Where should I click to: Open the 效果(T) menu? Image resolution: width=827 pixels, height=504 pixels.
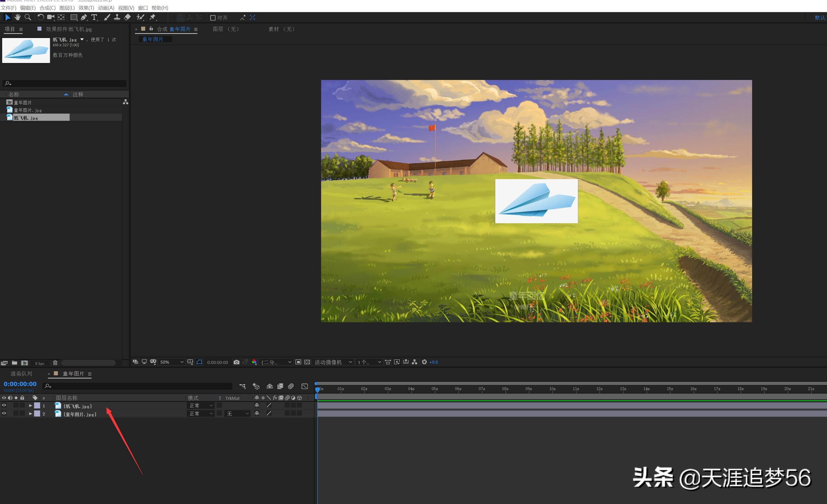[86, 8]
